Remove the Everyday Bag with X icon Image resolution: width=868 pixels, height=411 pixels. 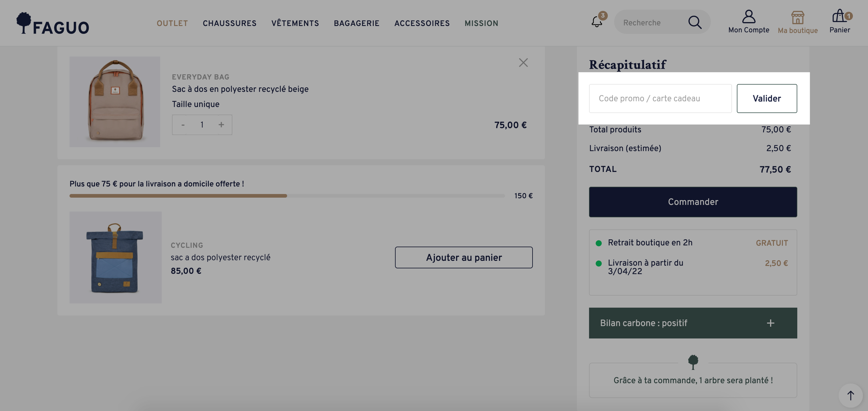[x=523, y=63]
